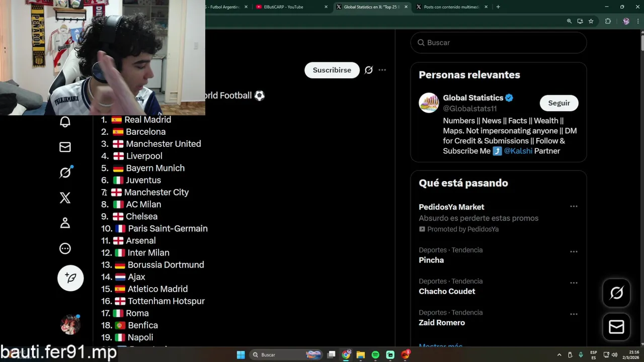The image size is (644, 362).
Task: Open Global Statistics profile picture
Action: [429, 103]
